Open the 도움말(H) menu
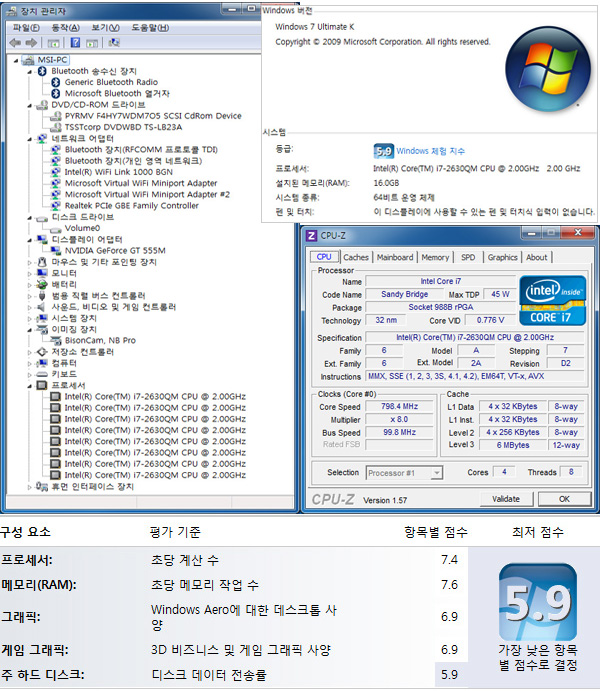The height and width of the screenshot is (691, 600). (150, 28)
